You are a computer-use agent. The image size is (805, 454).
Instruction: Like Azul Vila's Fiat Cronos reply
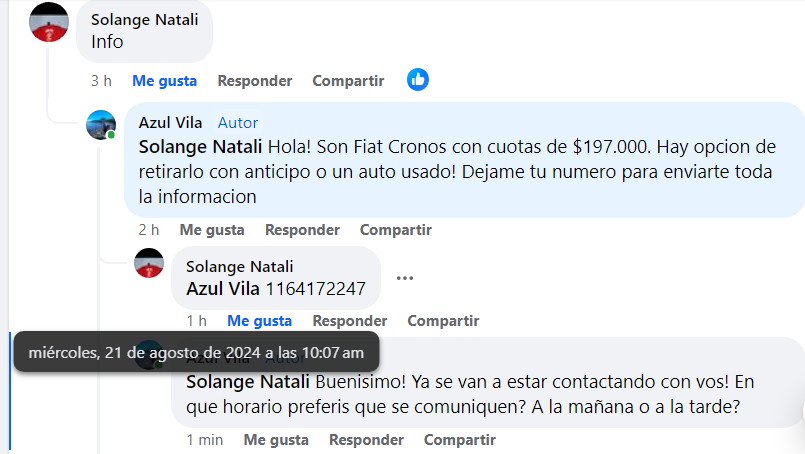212,230
